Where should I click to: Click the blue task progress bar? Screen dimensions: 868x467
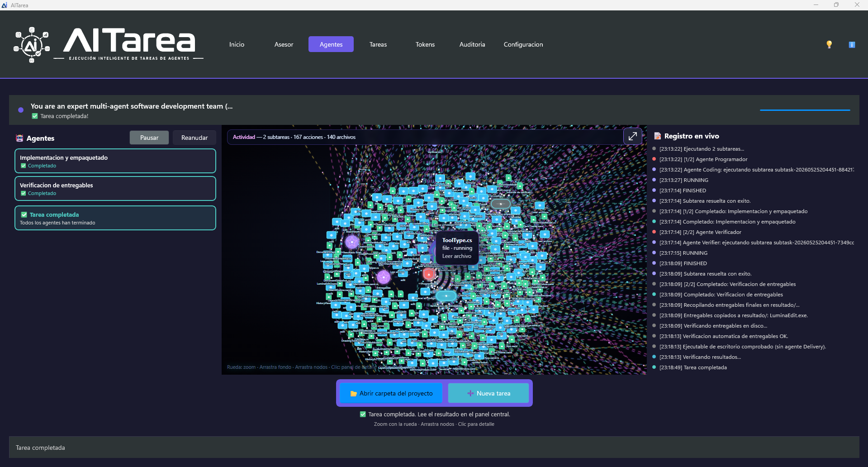[x=805, y=110]
